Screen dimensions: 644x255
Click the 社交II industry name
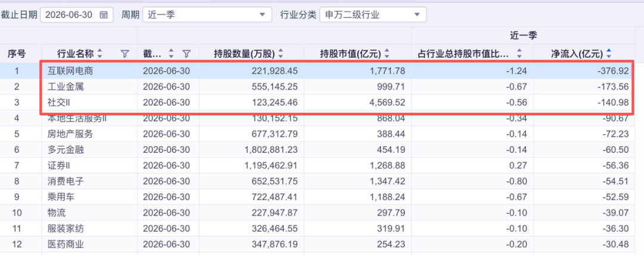59,102
